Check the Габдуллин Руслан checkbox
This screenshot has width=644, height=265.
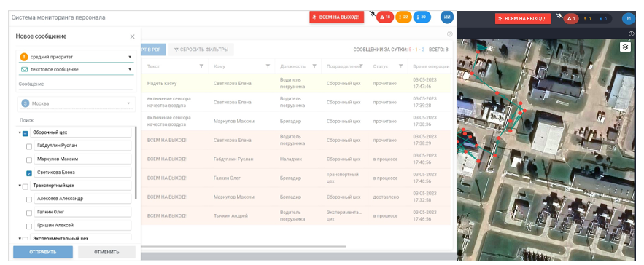[x=29, y=146]
